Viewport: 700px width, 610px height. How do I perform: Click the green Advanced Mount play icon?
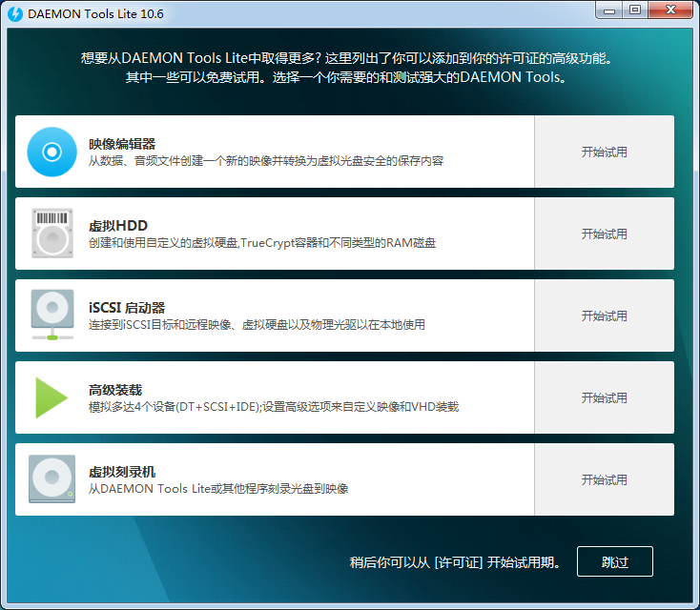point(51,397)
